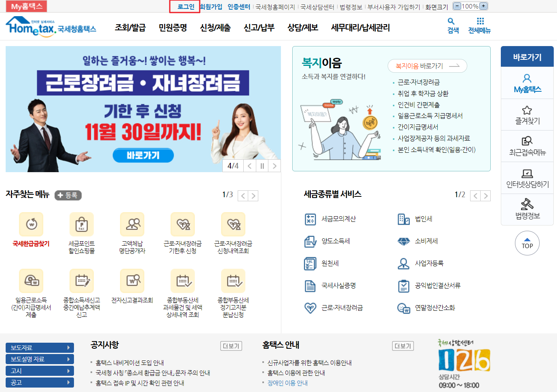
Task: Open 종합소득세신고 중간예납추계액 신고 icon
Action: (82, 281)
